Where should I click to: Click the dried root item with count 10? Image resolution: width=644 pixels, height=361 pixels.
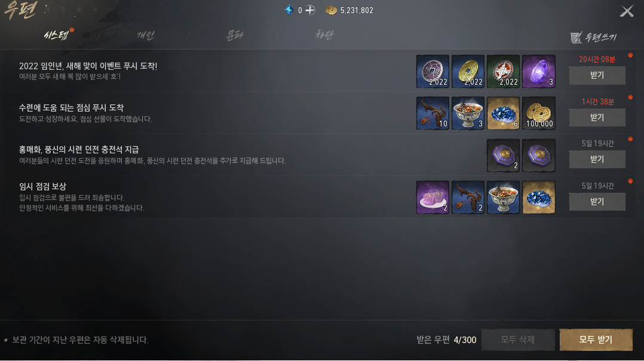point(433,113)
